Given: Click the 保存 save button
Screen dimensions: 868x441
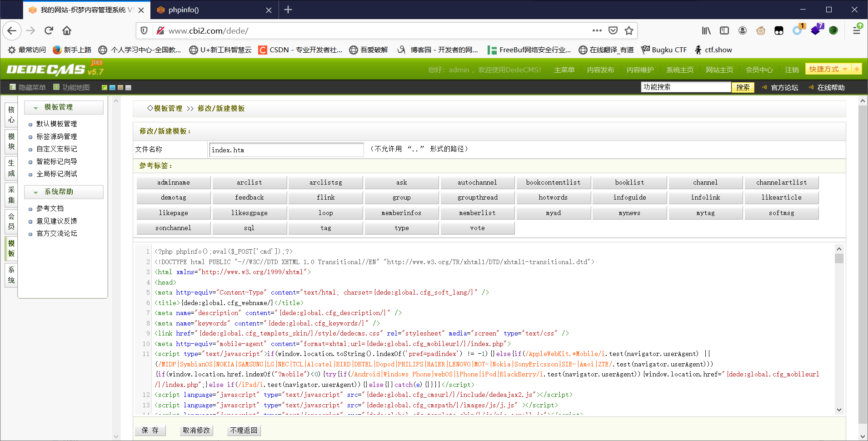Looking at the screenshot, I should coord(150,430).
